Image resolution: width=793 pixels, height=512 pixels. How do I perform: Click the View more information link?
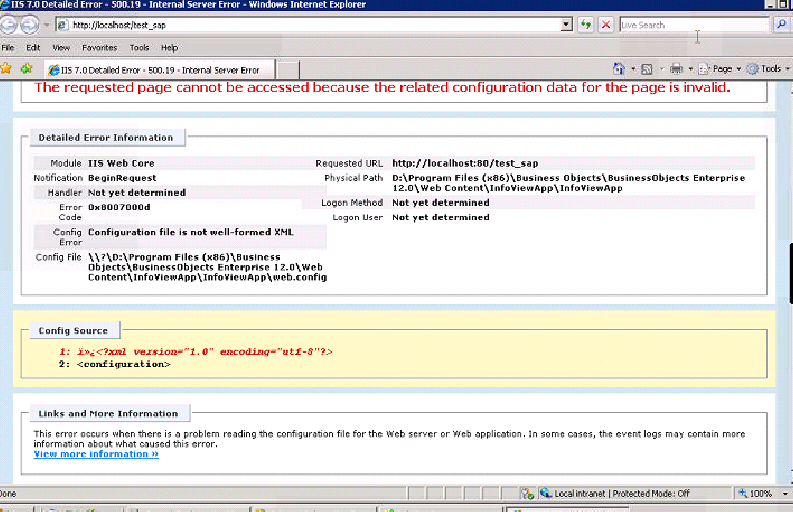(x=96, y=454)
